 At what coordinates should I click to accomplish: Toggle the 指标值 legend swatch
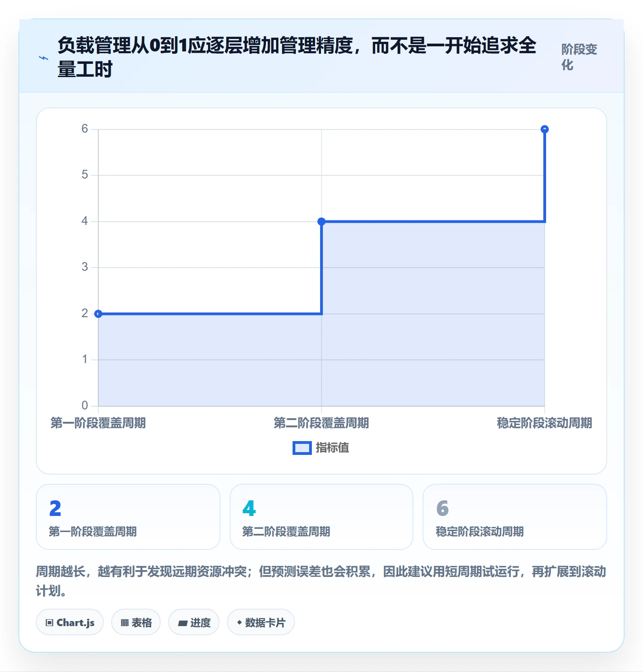[x=302, y=448]
